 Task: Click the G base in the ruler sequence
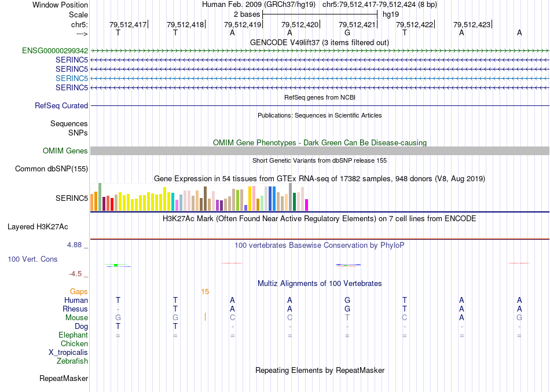[x=347, y=33]
